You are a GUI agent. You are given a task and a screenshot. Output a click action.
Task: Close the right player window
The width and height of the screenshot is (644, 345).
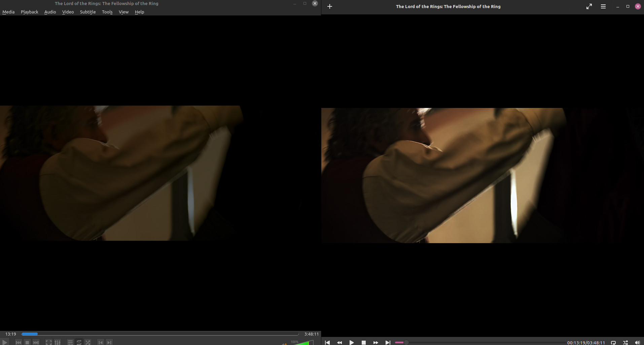(638, 6)
